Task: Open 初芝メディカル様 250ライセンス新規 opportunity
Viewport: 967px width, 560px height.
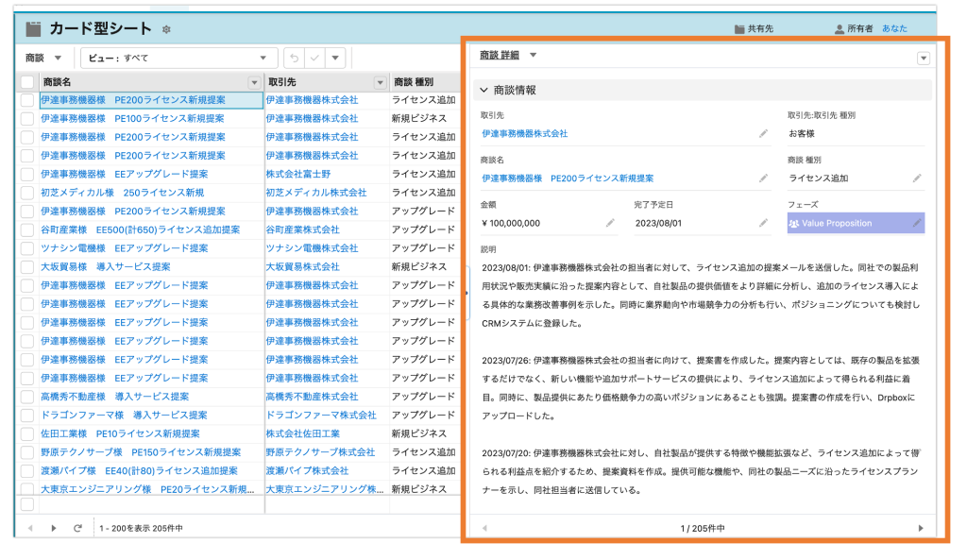Action: [x=122, y=193]
